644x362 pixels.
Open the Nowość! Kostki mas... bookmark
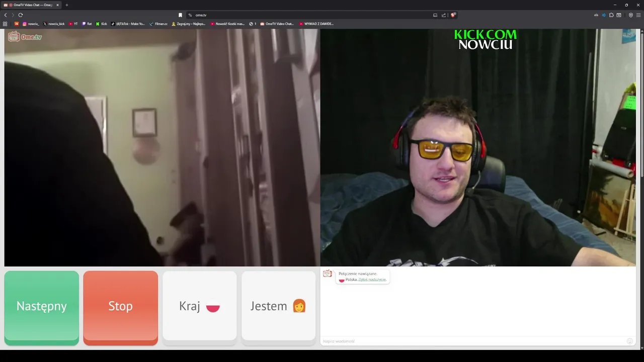(x=227, y=24)
